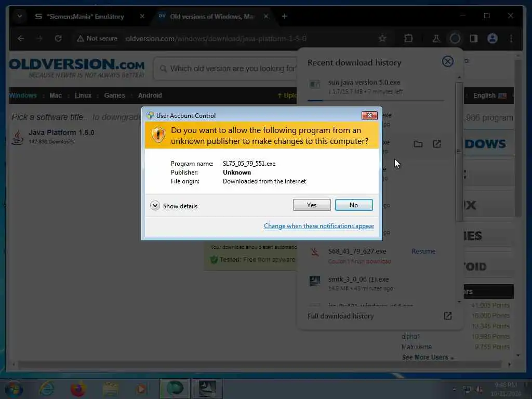The height and width of the screenshot is (399, 532).
Task: Open Full download history
Action: click(341, 316)
